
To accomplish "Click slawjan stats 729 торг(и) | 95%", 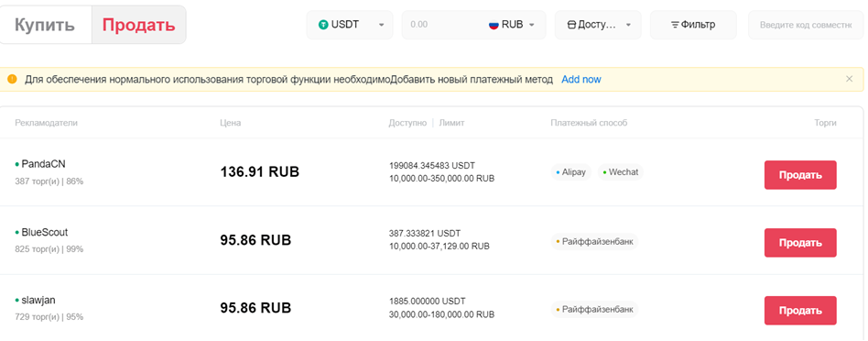I will 49,317.
